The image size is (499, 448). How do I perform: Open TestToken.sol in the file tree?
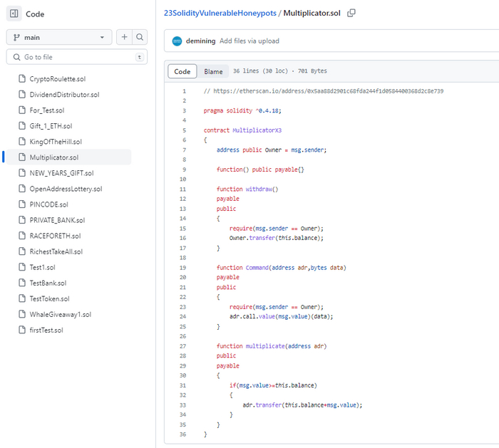(x=49, y=298)
